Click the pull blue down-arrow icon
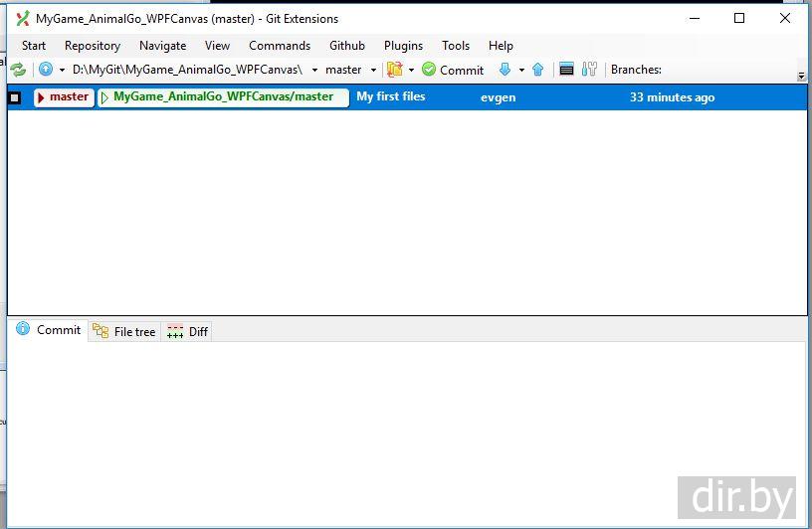Viewport: 812px width, 529px height. (505, 70)
